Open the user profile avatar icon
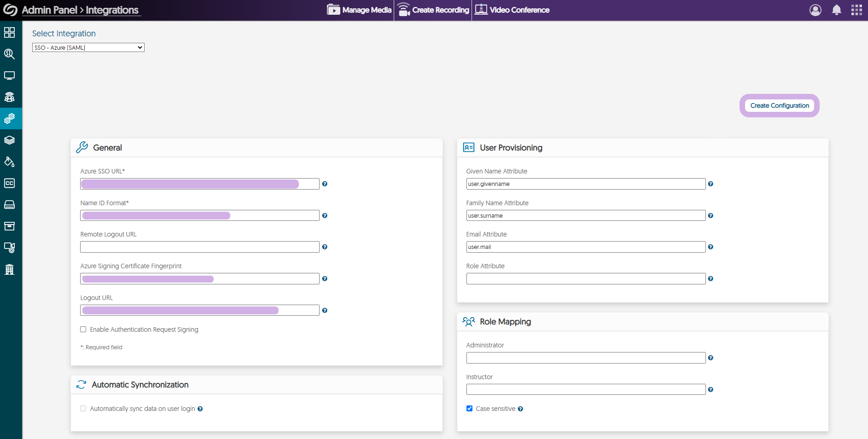The image size is (868, 439). [x=815, y=10]
